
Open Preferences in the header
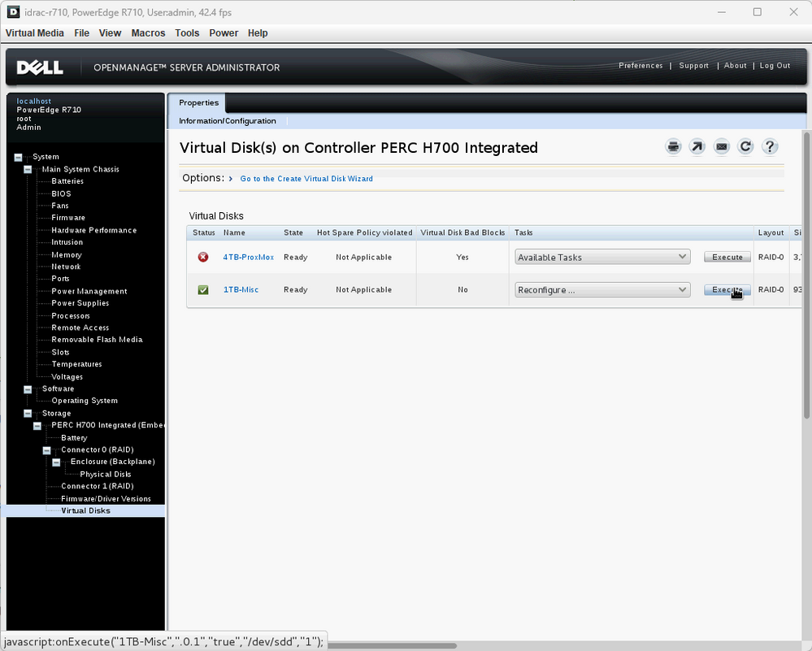(640, 65)
